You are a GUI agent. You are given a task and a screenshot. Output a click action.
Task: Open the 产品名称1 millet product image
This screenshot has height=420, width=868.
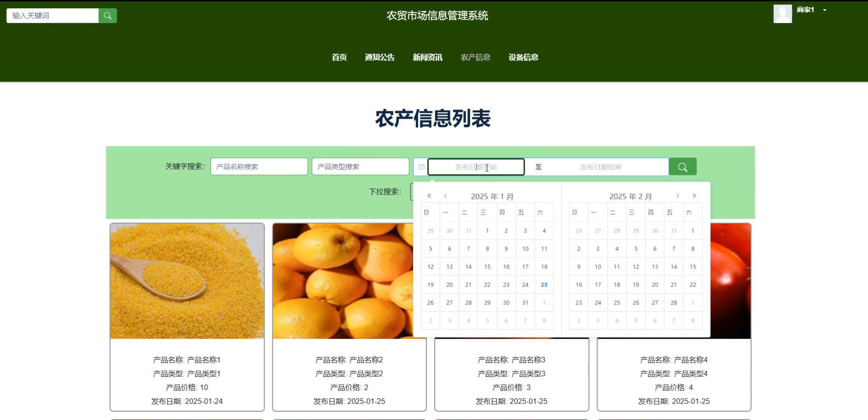pos(187,281)
